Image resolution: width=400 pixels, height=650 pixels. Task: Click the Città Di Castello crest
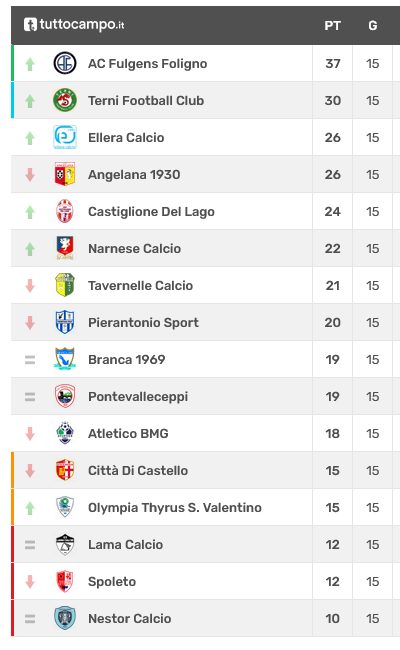coord(65,470)
